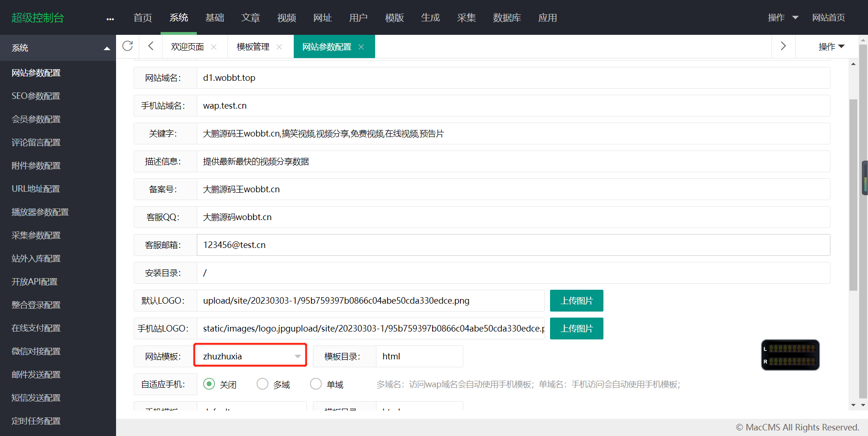Click the forward chevron in the tab bar
Screen dimensions: 868x436
783,46
